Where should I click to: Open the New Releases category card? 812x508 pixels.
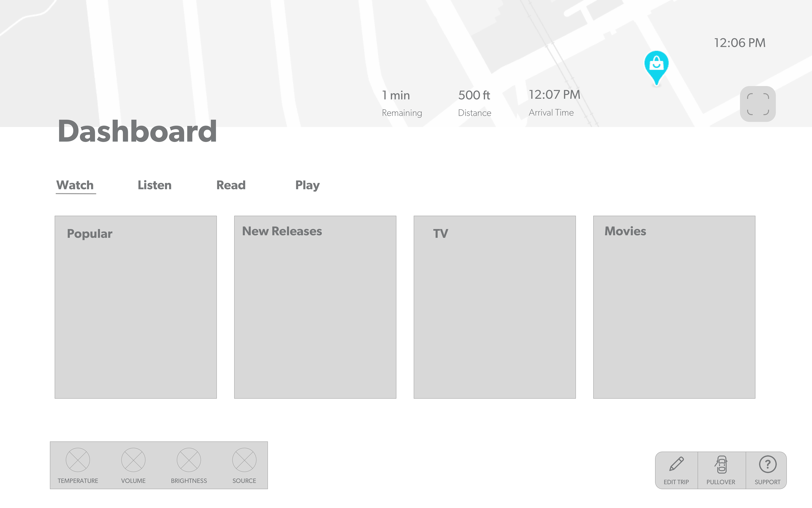(315, 307)
